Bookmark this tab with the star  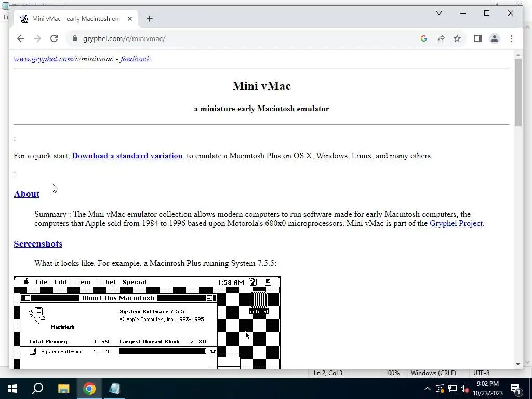pos(457,38)
